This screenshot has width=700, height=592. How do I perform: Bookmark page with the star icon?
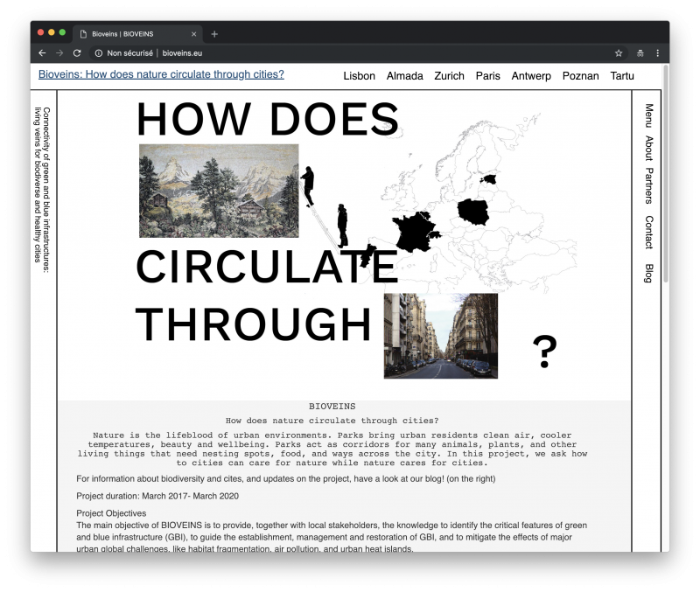tap(619, 53)
